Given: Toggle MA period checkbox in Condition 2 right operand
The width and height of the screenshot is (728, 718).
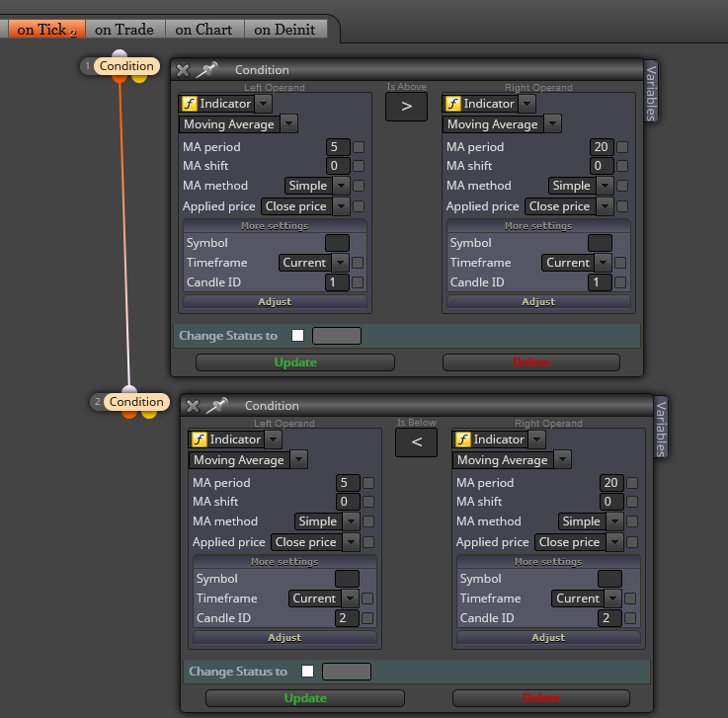Looking at the screenshot, I should (x=632, y=483).
